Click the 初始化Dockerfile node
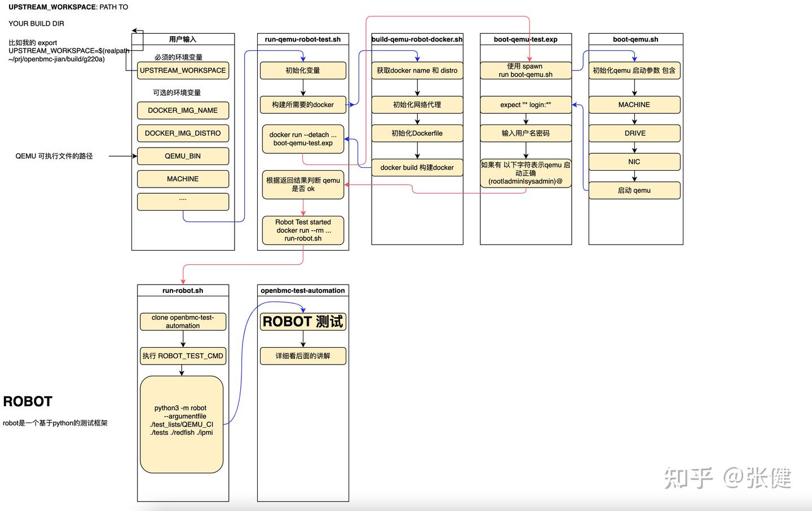Viewport: 812px width, 511px height. (417, 134)
